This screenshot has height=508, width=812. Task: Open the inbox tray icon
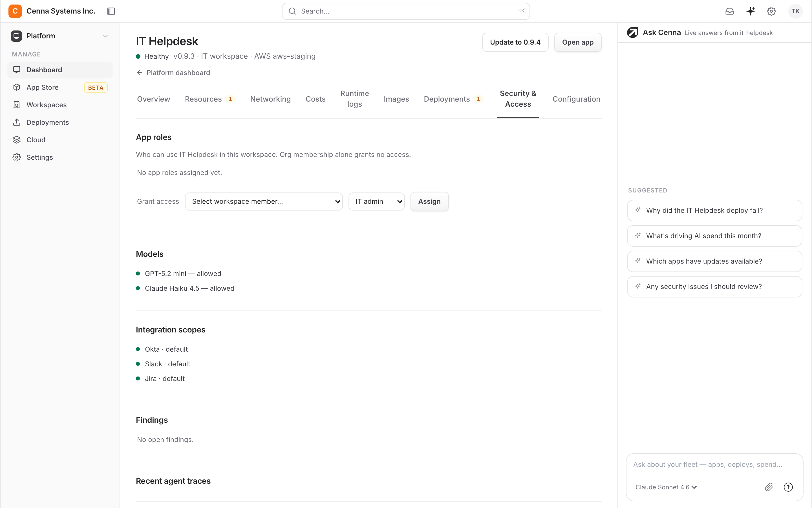(729, 11)
